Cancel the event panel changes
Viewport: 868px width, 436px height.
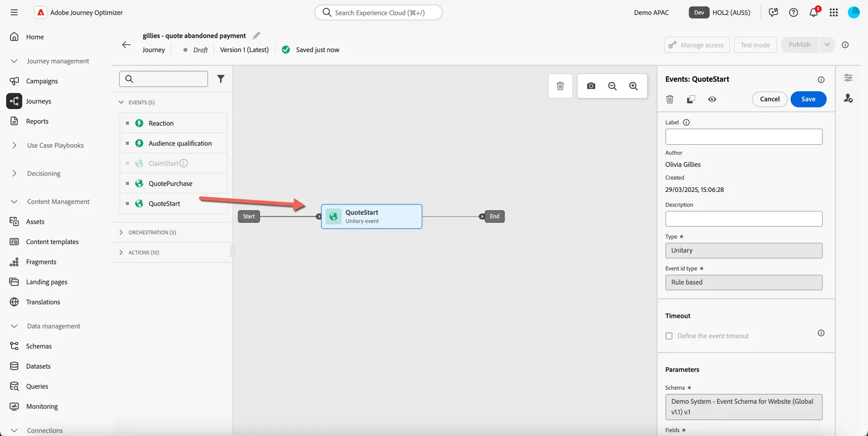coord(770,99)
